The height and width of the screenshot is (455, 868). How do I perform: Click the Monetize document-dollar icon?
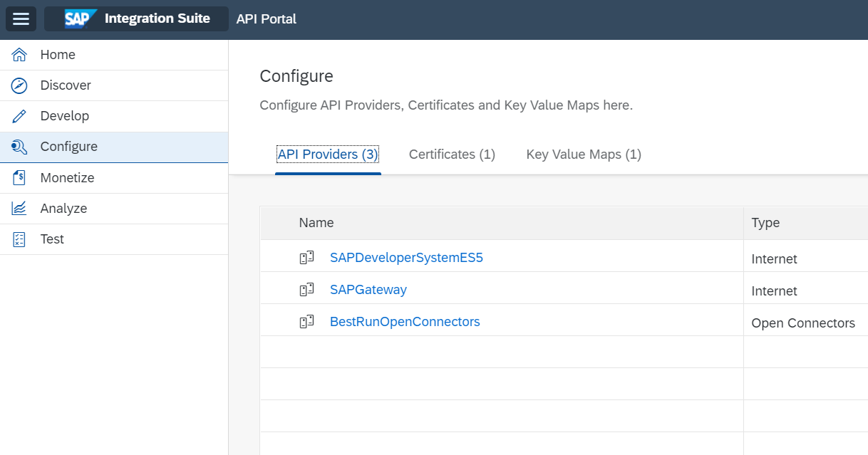coord(19,178)
